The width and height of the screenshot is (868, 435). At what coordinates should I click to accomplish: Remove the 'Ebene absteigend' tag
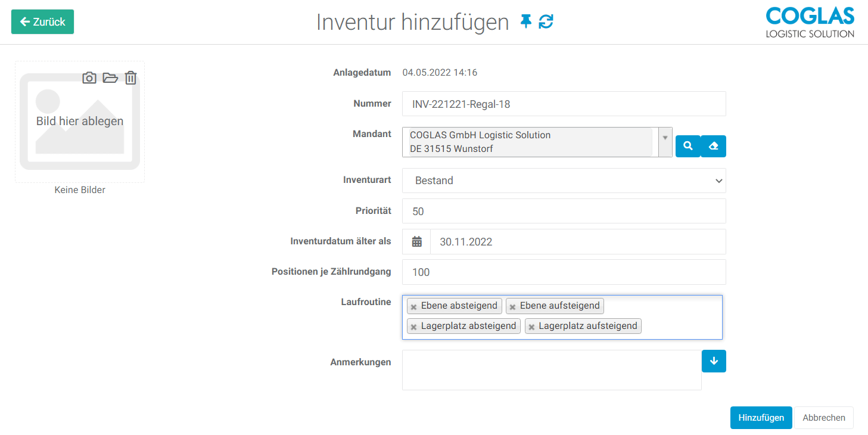click(x=413, y=307)
